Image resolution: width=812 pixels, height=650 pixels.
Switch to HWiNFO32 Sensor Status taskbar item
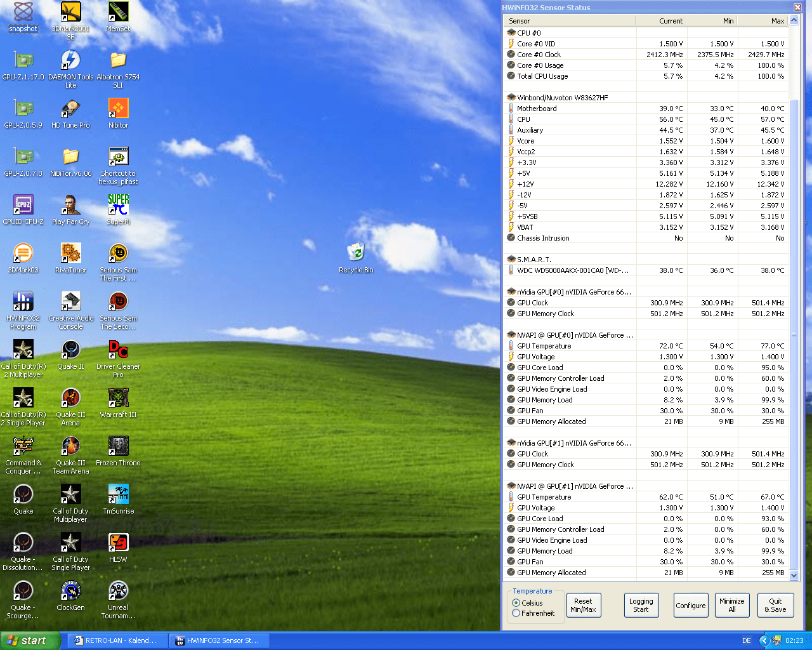[x=219, y=640]
